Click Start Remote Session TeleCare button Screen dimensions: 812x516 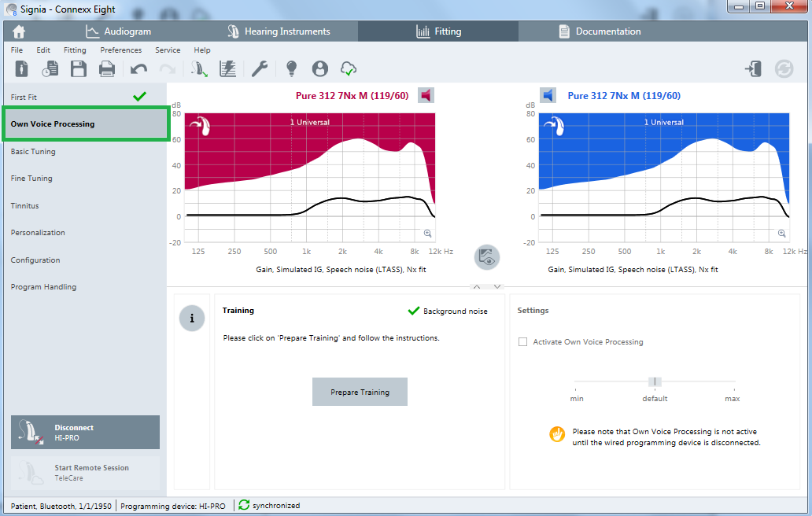pos(86,473)
